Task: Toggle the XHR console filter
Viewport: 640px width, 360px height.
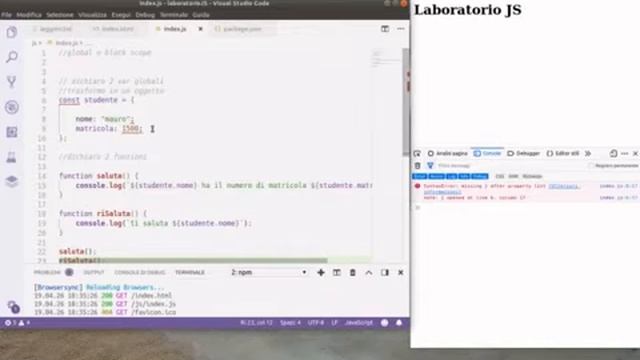Action: [513, 176]
